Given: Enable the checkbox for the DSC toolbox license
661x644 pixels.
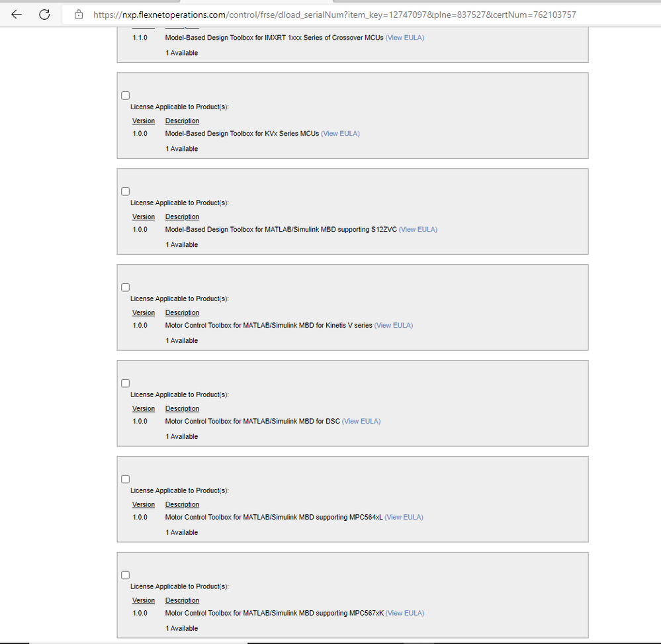Looking at the screenshot, I should (x=125, y=383).
